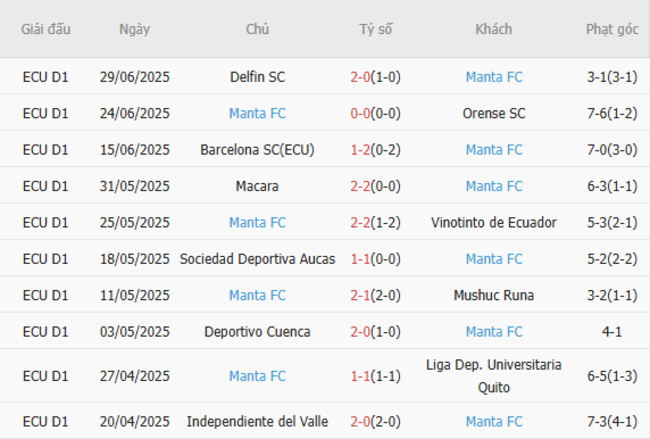Click the 1-2 score of Barcelona SC match
Screen dimensions: 650x439
pyautogui.click(x=363, y=150)
